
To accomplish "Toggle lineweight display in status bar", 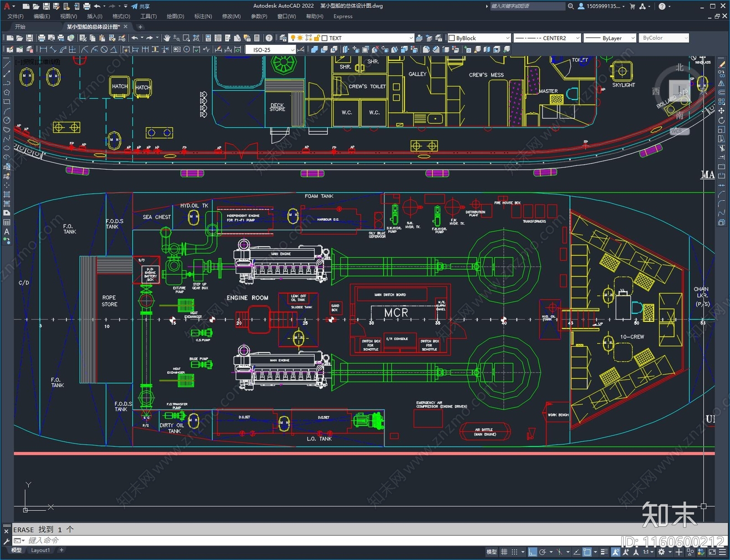I will tap(604, 552).
